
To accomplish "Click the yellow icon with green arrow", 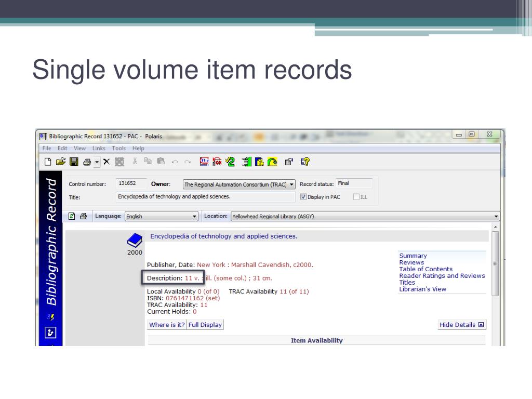I will (x=272, y=162).
